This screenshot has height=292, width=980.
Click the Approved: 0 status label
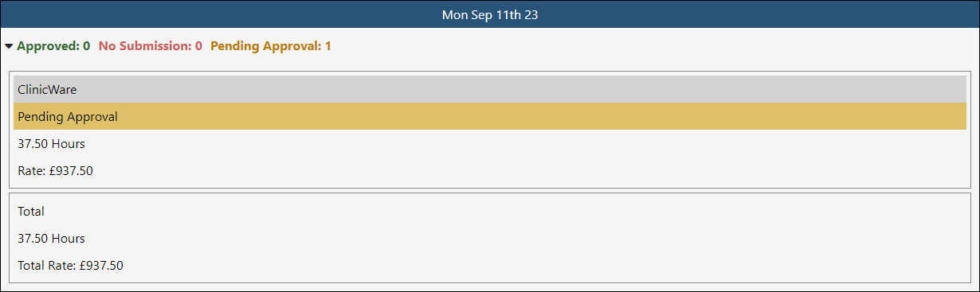click(x=53, y=46)
